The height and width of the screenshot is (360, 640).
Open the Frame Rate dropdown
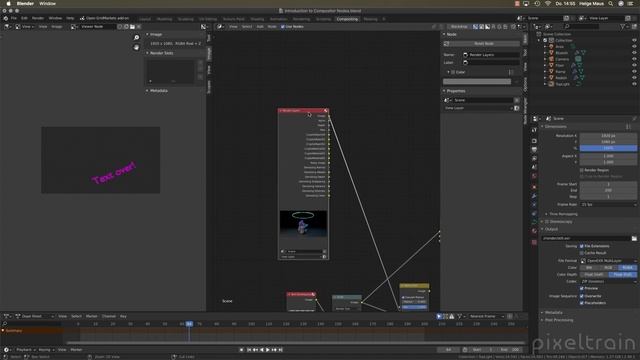608,204
